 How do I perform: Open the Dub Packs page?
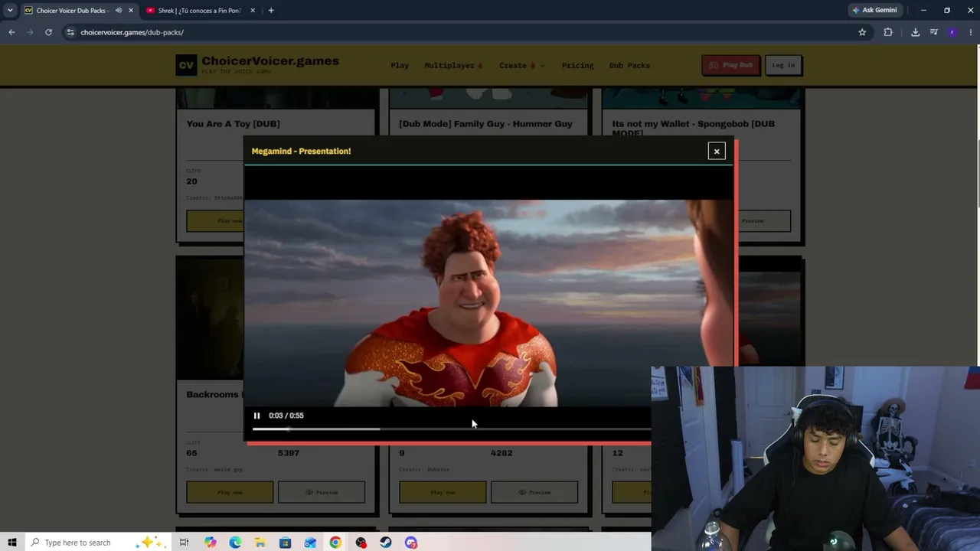pos(629,65)
